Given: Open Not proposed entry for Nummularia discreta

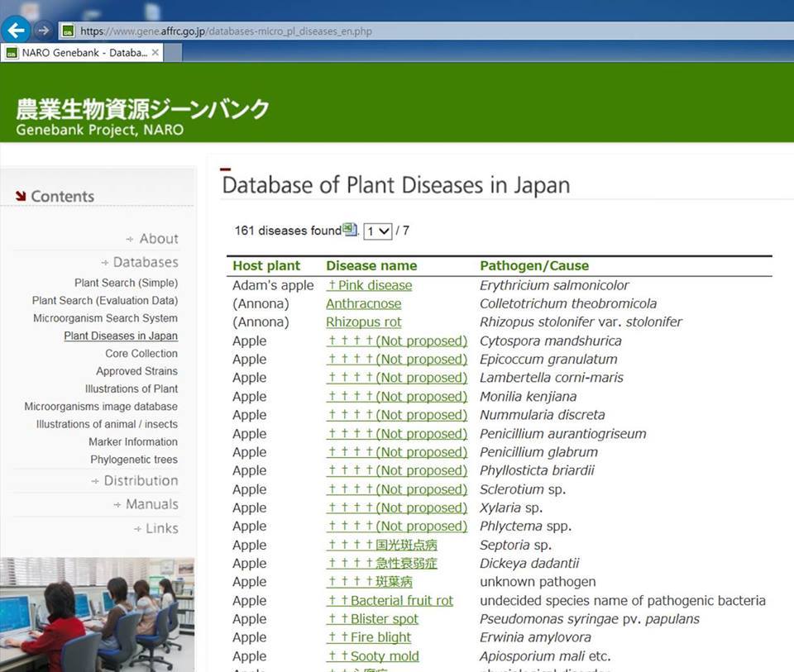Looking at the screenshot, I should [x=397, y=415].
